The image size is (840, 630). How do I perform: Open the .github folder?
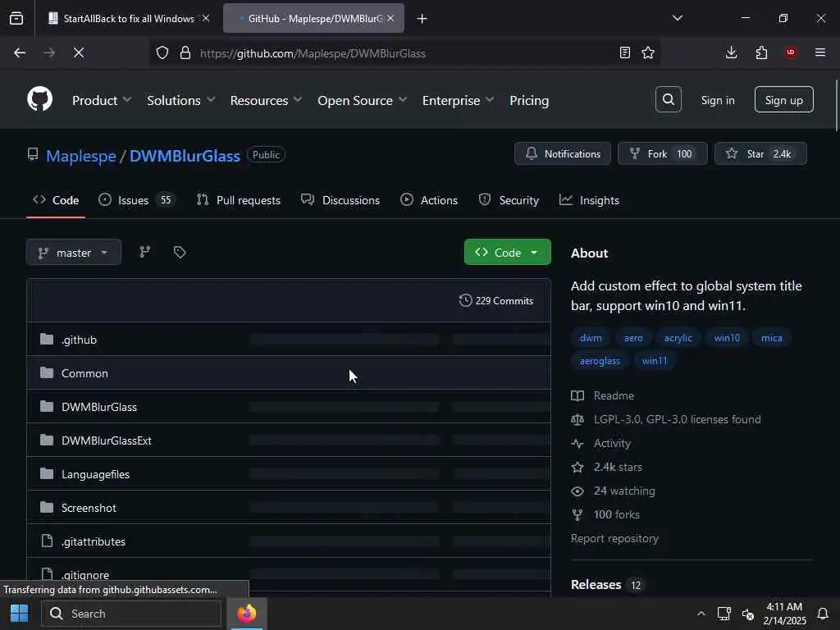[79, 340]
